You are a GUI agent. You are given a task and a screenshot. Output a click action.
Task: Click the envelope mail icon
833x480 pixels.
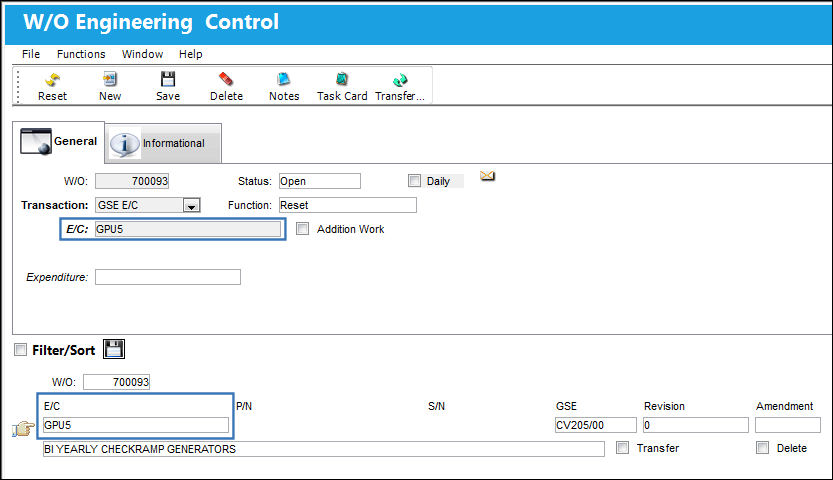488,176
